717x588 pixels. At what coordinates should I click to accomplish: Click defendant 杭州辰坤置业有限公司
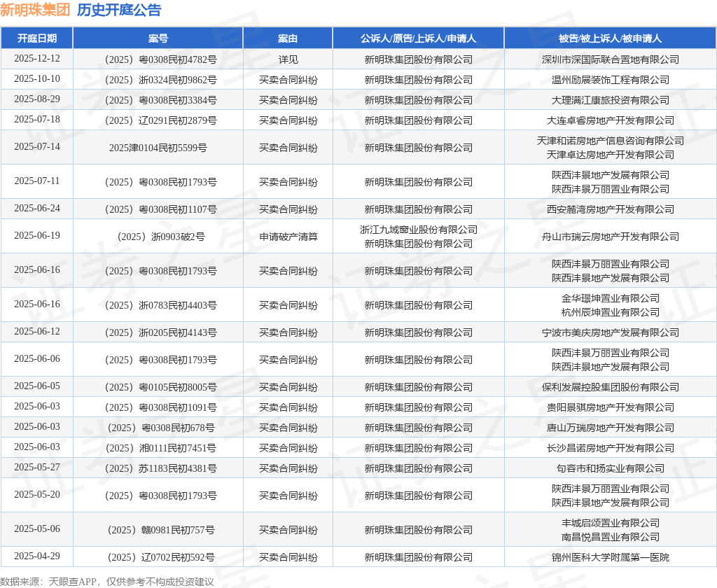click(610, 312)
